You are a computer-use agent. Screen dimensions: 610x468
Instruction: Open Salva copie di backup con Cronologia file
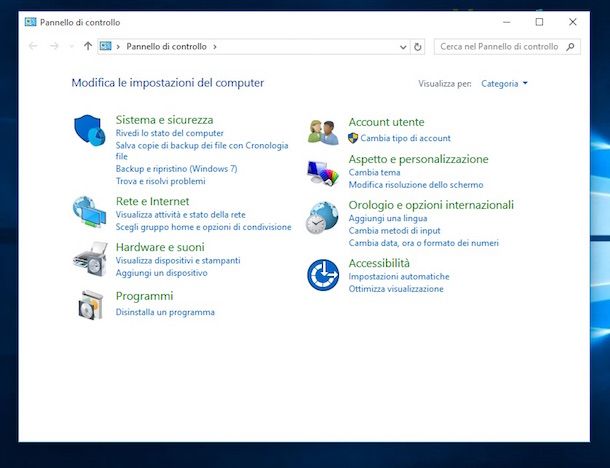point(202,151)
